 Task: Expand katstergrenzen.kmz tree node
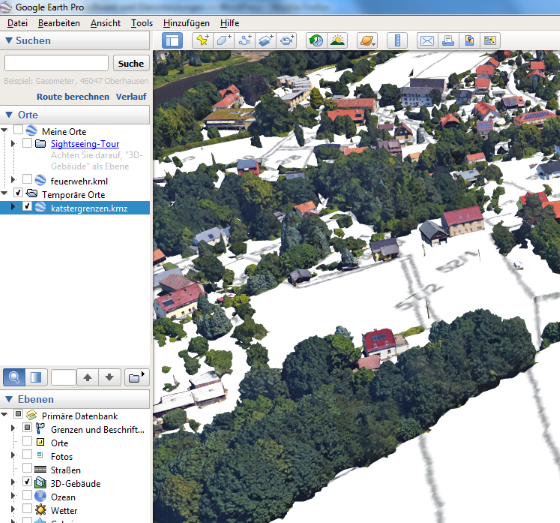[13, 207]
